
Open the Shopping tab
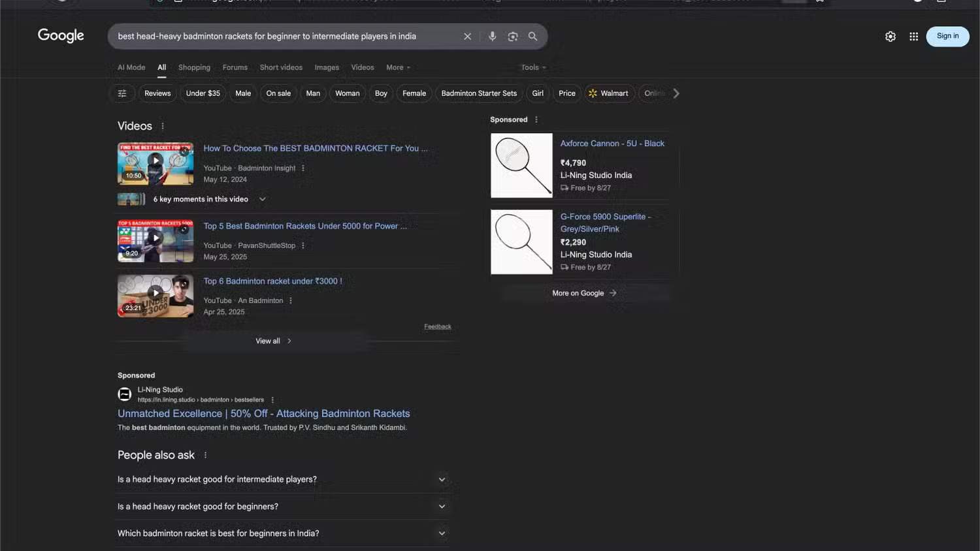[x=194, y=67]
